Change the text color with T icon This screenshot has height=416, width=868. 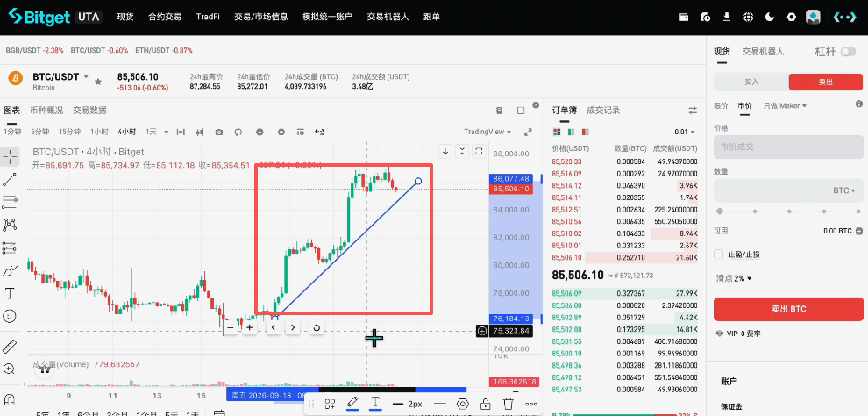point(374,403)
